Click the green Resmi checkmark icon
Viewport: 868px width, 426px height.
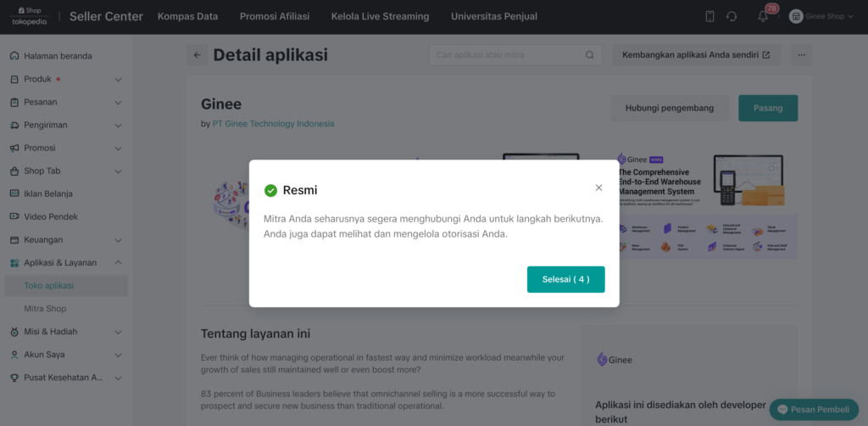(270, 191)
